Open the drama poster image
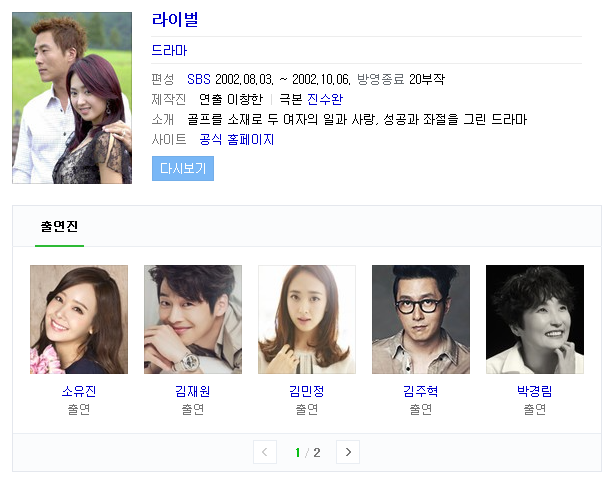 pos(72,98)
